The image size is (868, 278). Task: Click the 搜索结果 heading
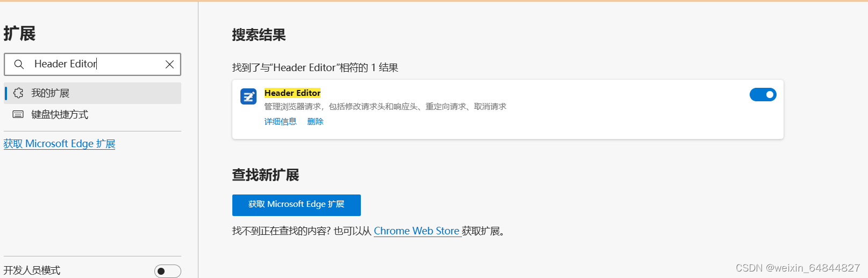[259, 35]
